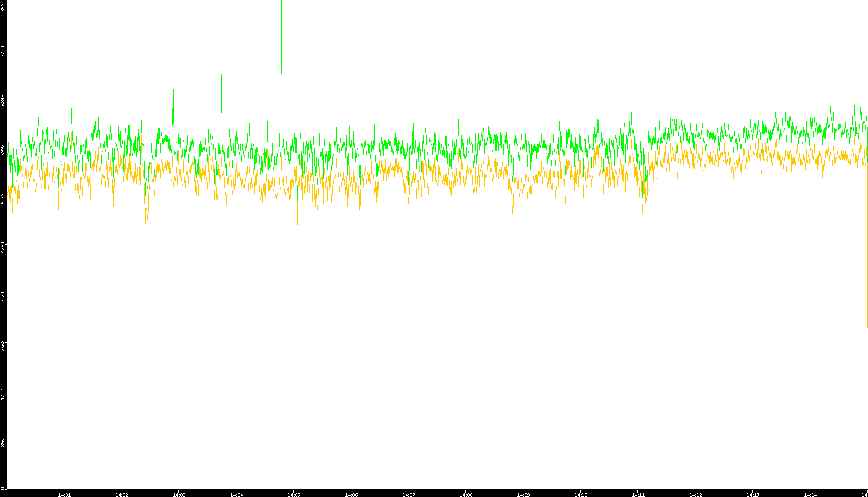Click the 1712 vertical axis label
The width and height of the screenshot is (868, 497).
click(3, 394)
